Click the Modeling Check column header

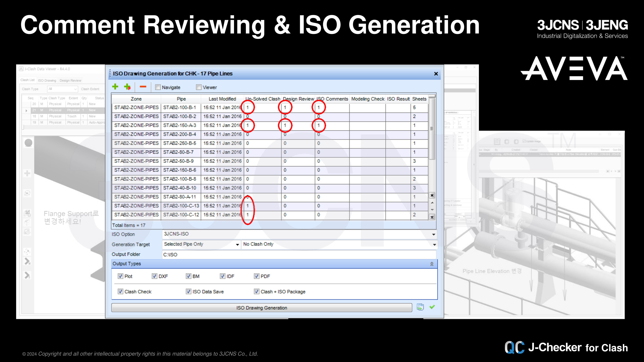pos(368,99)
